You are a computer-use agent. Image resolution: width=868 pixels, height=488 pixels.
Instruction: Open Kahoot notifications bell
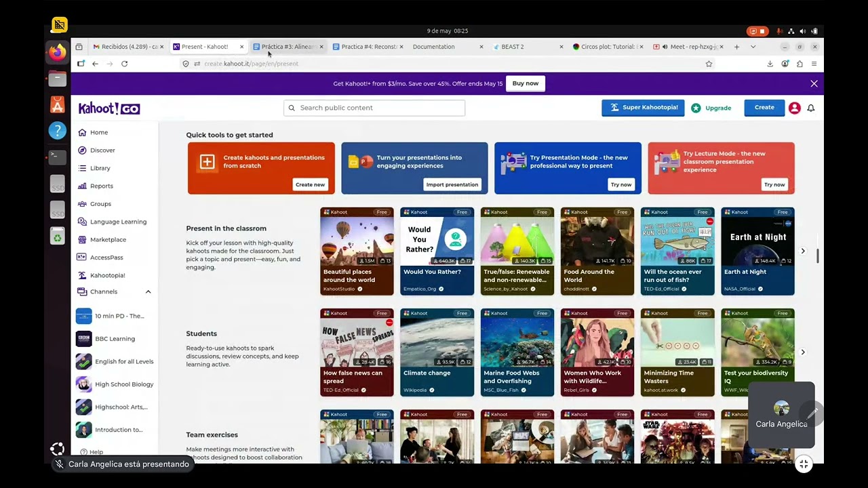pyautogui.click(x=810, y=108)
